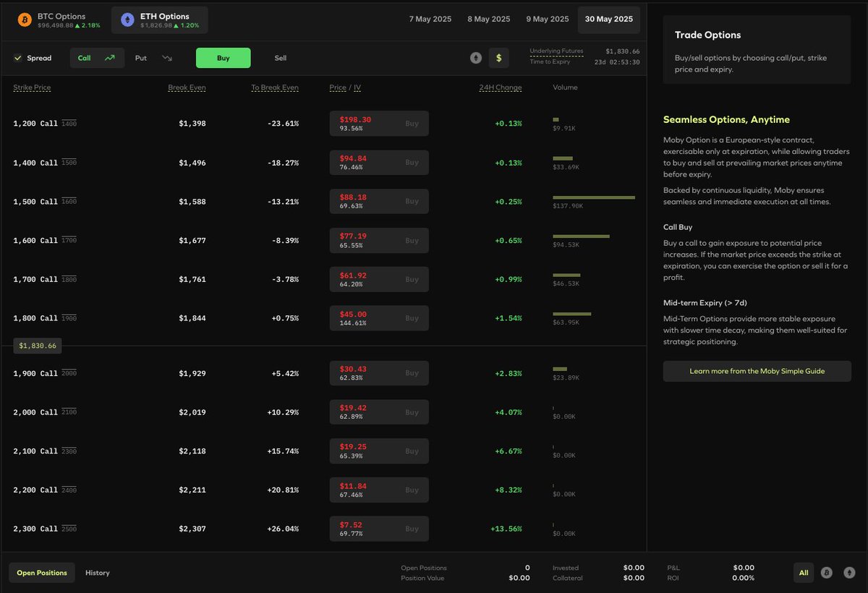Toggle the Spread checkbox
Image resolution: width=868 pixels, height=593 pixels.
pyautogui.click(x=18, y=58)
